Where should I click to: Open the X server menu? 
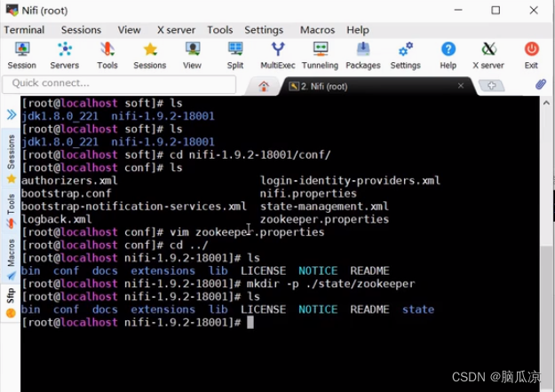click(x=177, y=29)
